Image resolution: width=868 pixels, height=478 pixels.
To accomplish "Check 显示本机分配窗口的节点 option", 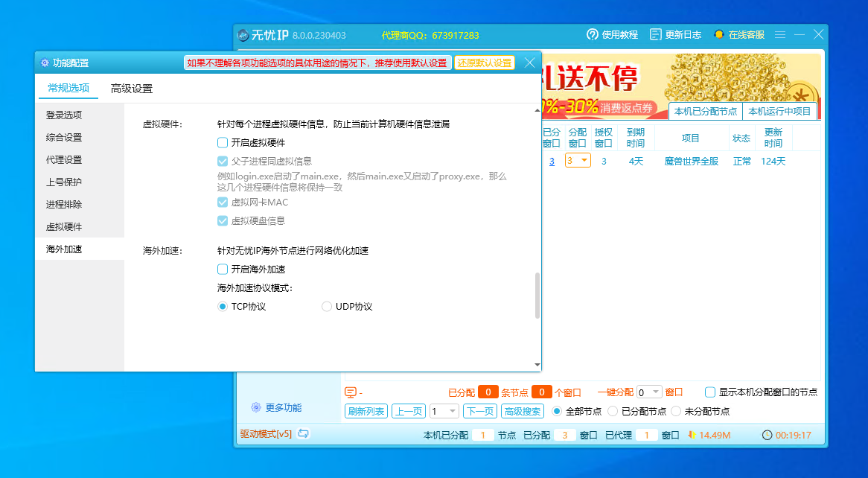I will tap(709, 392).
